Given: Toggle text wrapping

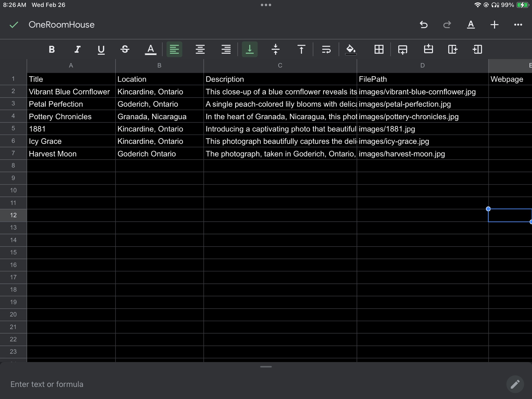Looking at the screenshot, I should coord(326,49).
